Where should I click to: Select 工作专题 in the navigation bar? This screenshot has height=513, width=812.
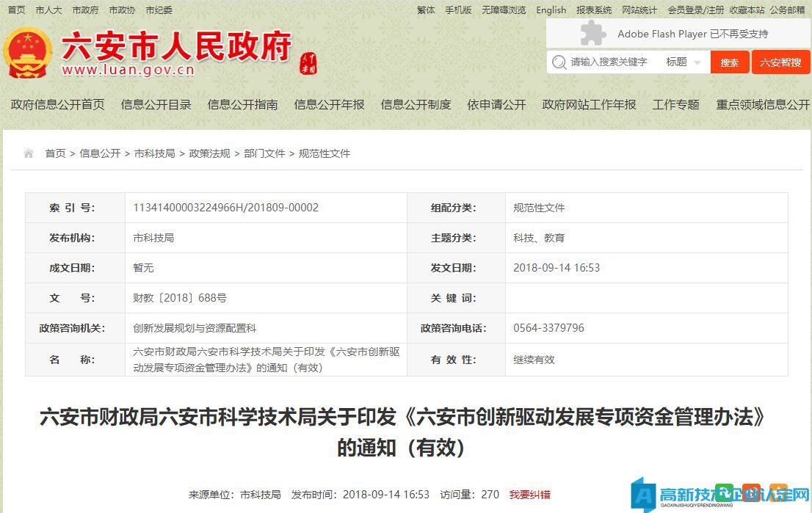point(675,105)
